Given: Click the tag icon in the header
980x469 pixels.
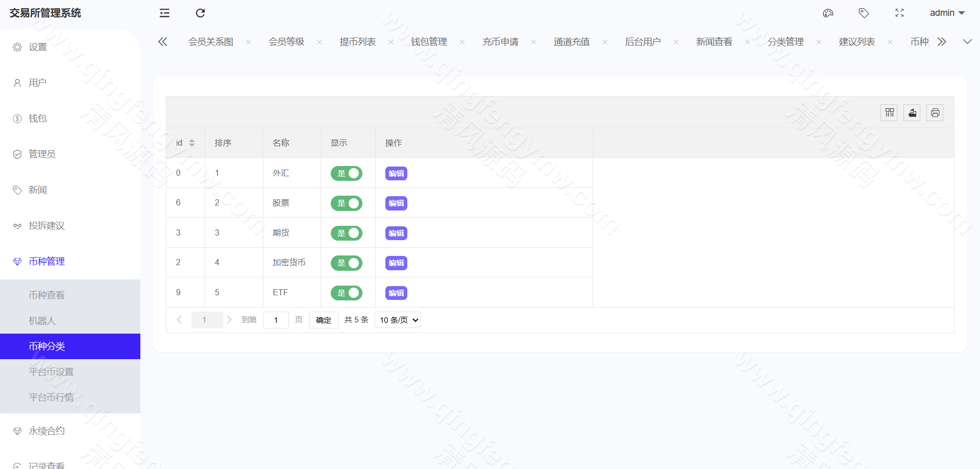Looking at the screenshot, I should tap(864, 13).
